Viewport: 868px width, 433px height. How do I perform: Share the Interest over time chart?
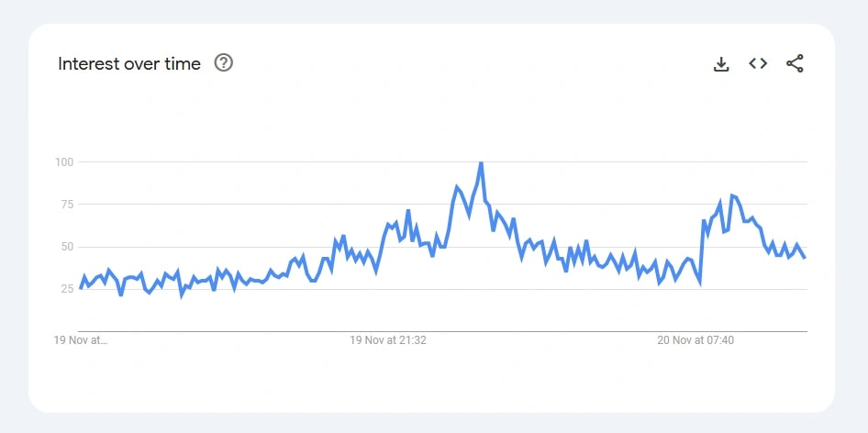click(x=795, y=63)
